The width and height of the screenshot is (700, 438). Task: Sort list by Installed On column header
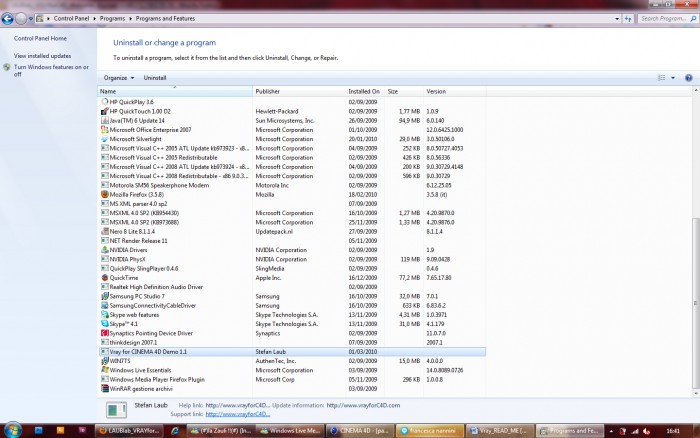(x=365, y=92)
